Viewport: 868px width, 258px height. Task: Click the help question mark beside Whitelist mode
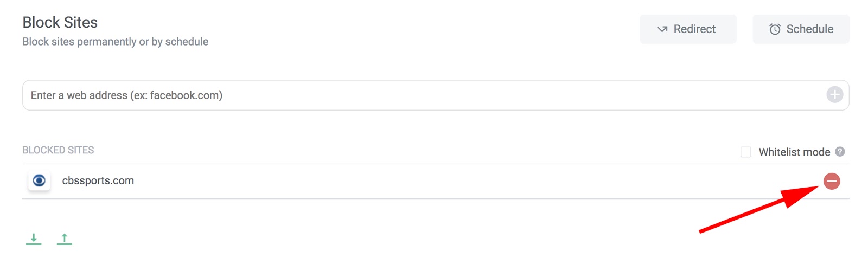[840, 152]
